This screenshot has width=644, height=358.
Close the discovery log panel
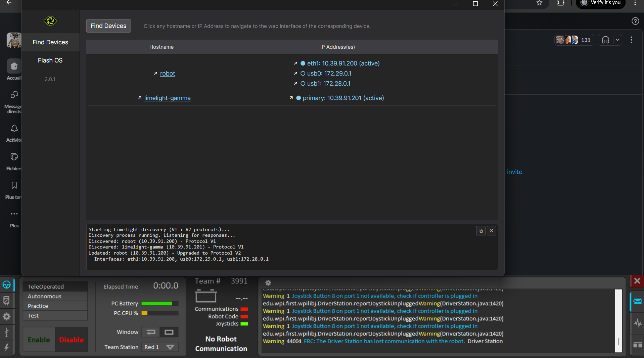pos(491,231)
